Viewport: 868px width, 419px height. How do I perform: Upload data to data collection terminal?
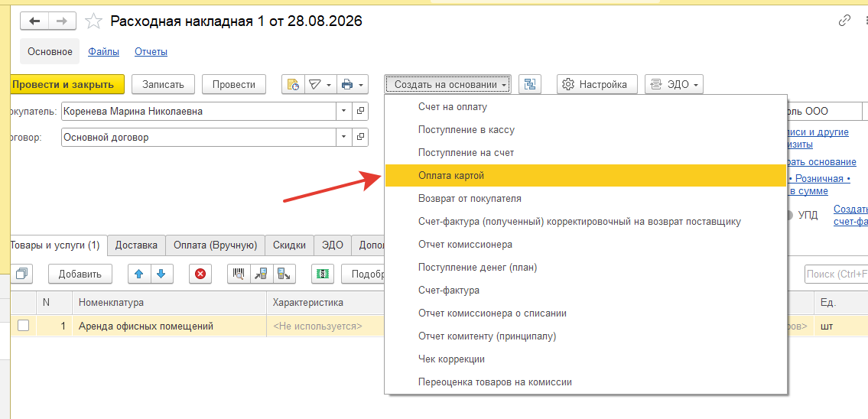click(x=284, y=274)
